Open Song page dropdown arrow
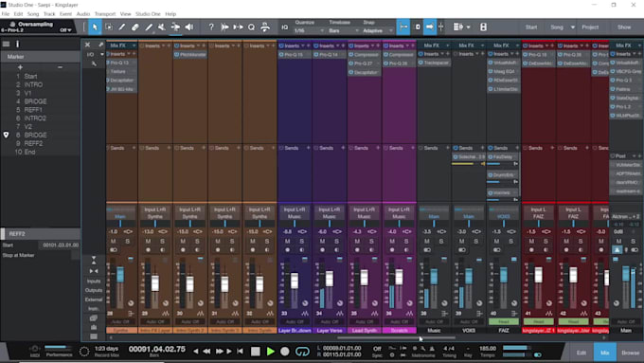 pos(573,27)
